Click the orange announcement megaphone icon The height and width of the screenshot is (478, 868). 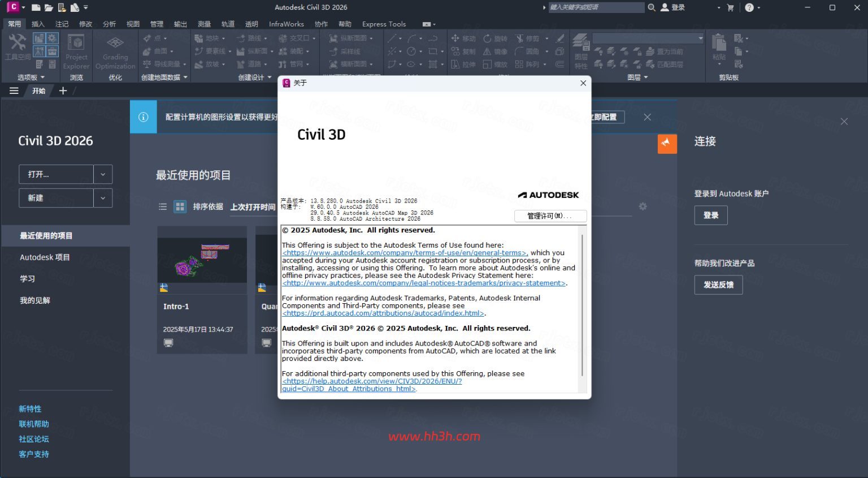(x=667, y=144)
